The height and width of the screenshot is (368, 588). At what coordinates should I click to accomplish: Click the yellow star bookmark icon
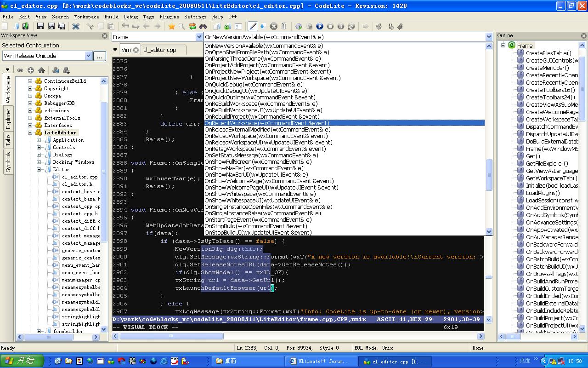click(x=171, y=27)
